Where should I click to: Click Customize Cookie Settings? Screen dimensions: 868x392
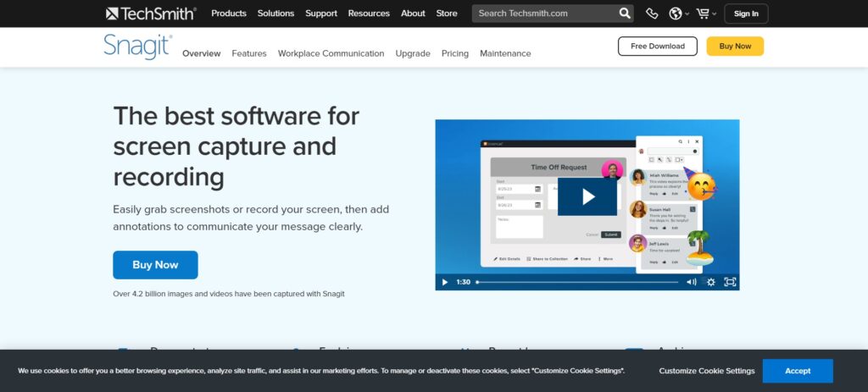tap(707, 371)
